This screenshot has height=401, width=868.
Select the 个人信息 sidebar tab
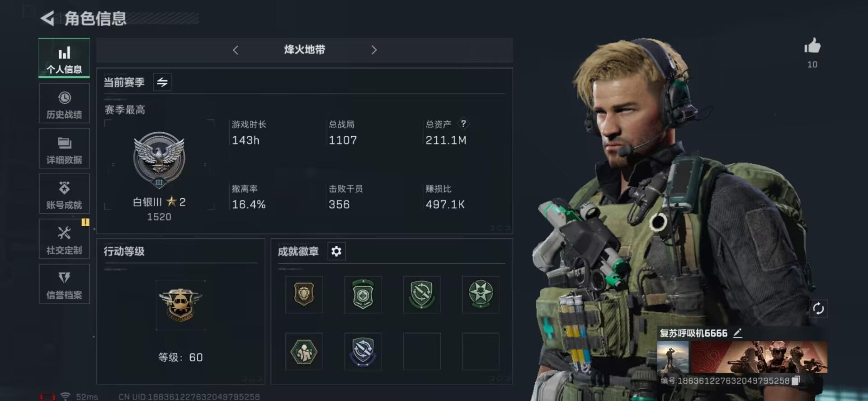(64, 58)
